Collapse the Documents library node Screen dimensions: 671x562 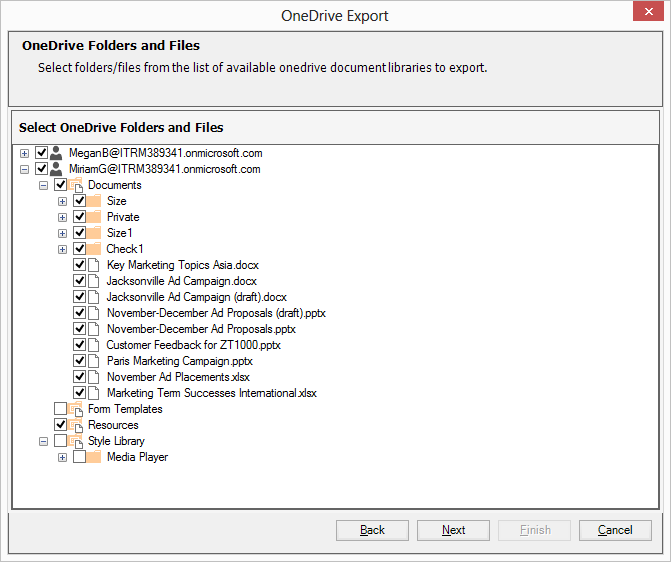(x=43, y=185)
